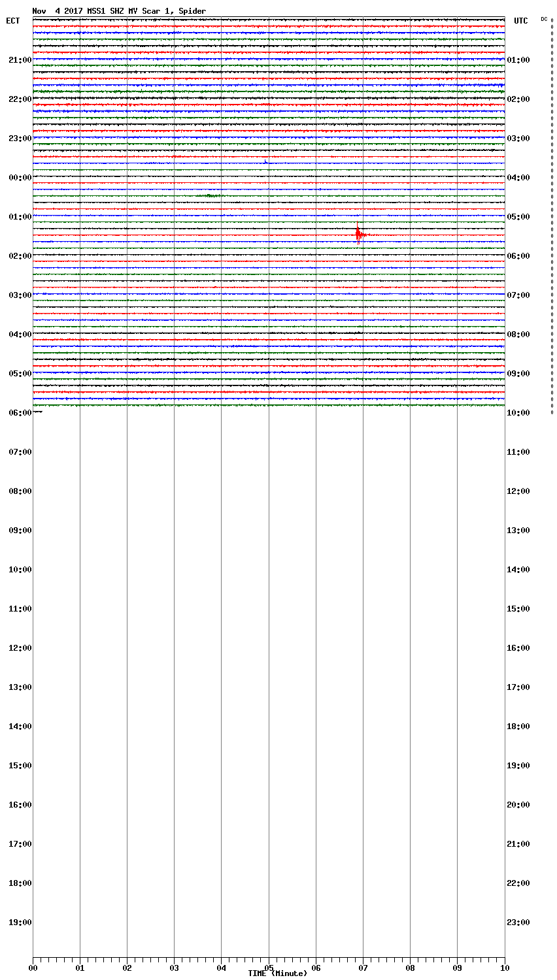Select the 08:00 label on the ECT axis
Screen dimensions: 557x980
tap(20, 491)
